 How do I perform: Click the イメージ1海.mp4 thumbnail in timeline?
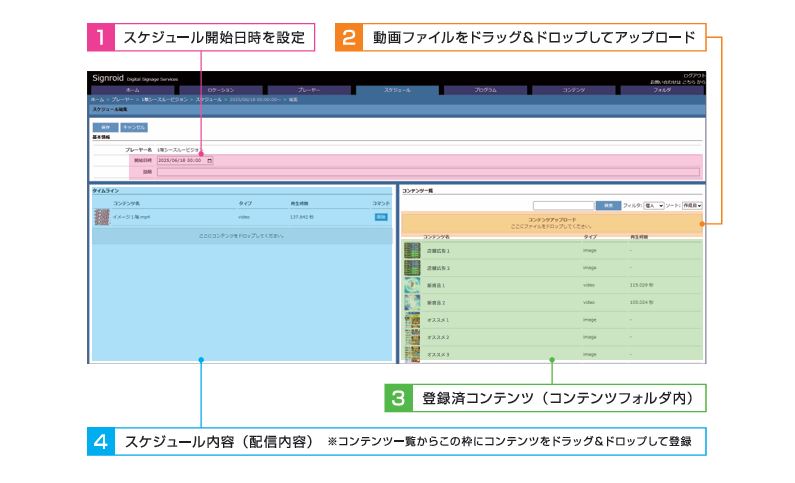(101, 216)
